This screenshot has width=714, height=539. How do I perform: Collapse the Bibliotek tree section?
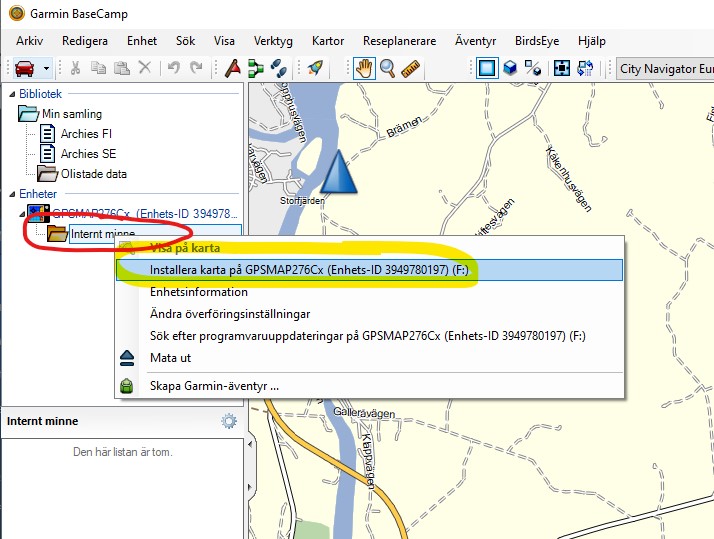pos(10,94)
